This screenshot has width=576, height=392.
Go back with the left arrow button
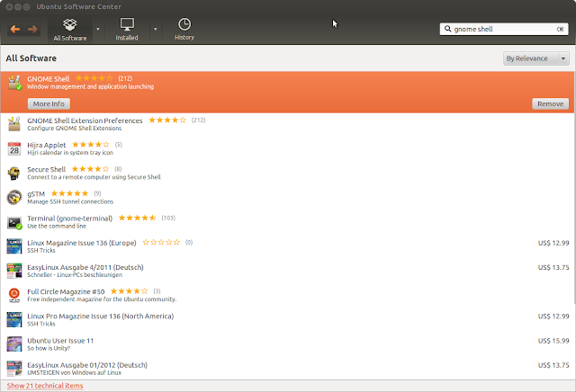[x=15, y=30]
